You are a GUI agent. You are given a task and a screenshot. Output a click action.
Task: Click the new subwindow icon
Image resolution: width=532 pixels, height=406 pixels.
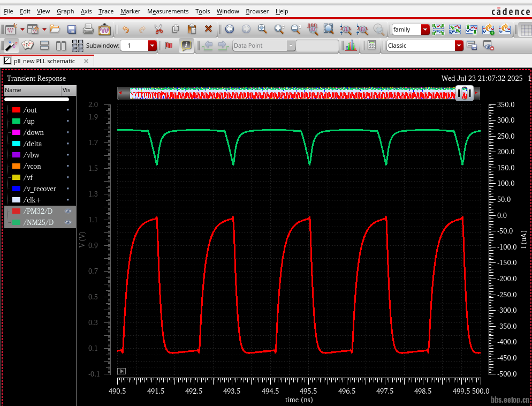(x=33, y=29)
